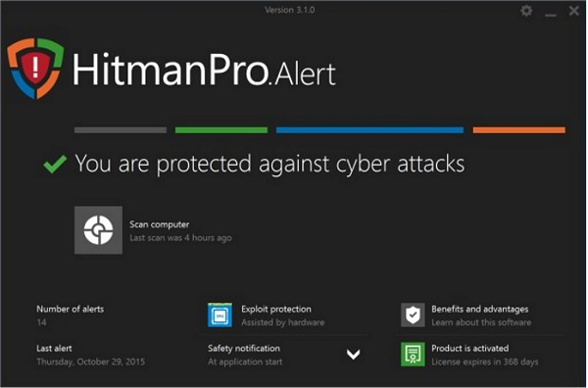The image size is (588, 388).
Task: Click the Scan computer target icon
Action: pyautogui.click(x=98, y=230)
